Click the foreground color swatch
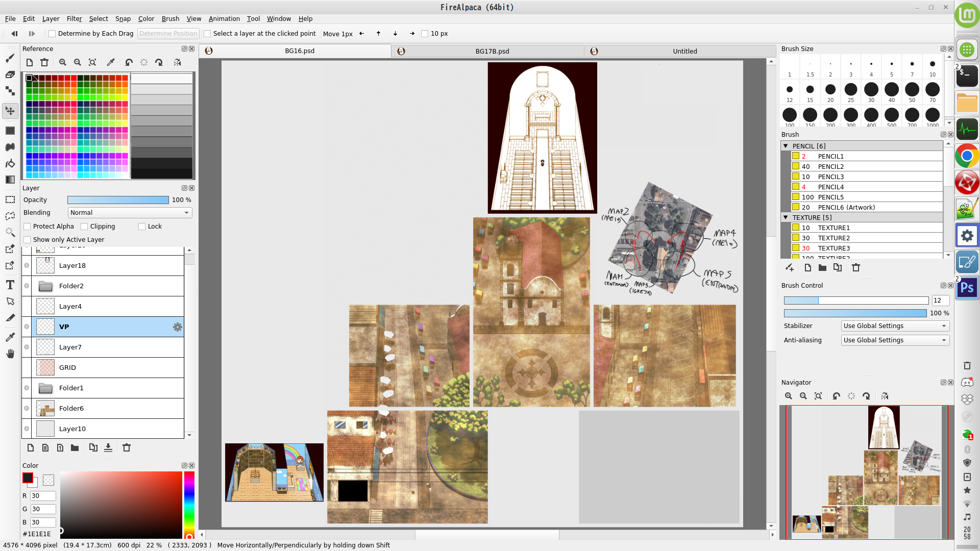Viewport: 980px width, 551px height. pyautogui.click(x=28, y=478)
